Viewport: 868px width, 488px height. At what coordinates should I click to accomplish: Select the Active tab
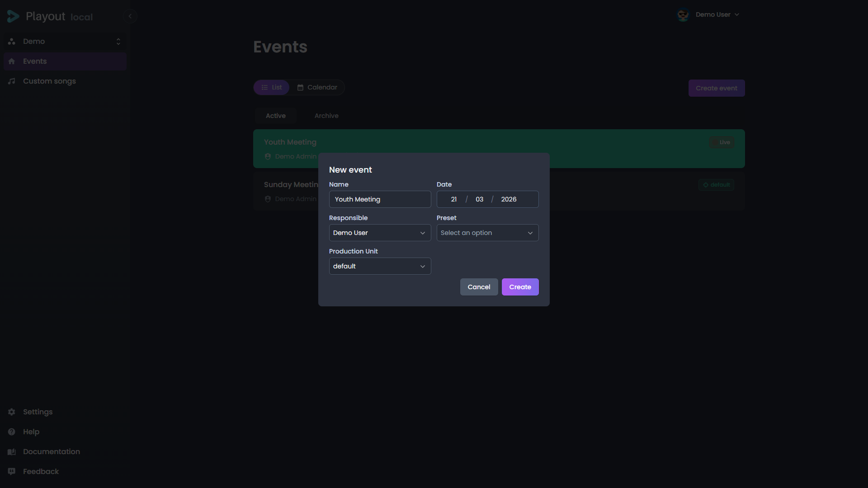coord(276,116)
